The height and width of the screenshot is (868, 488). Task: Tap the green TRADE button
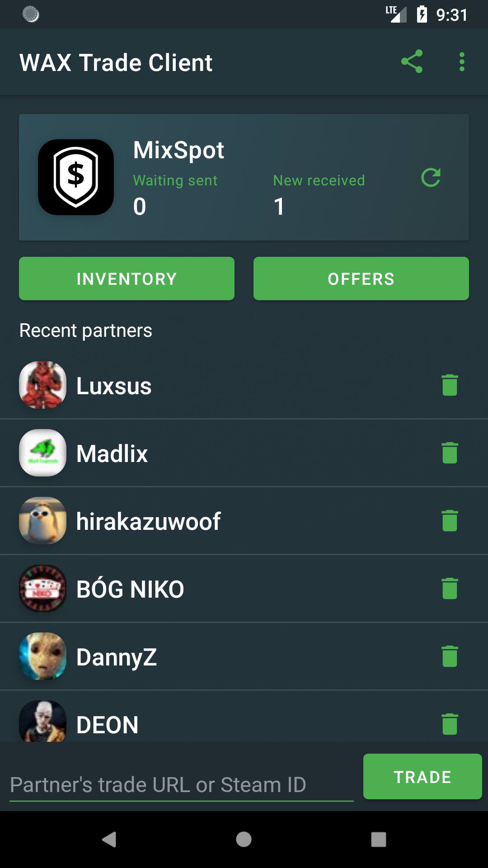[x=422, y=777]
